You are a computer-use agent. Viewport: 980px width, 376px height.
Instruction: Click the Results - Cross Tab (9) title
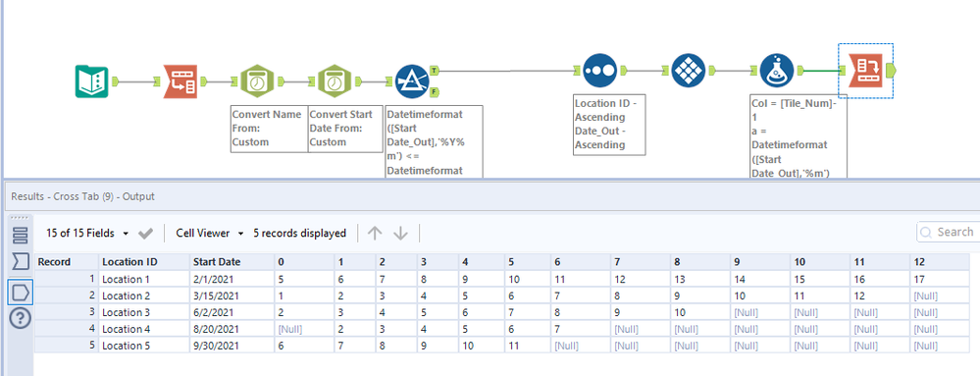tap(82, 196)
